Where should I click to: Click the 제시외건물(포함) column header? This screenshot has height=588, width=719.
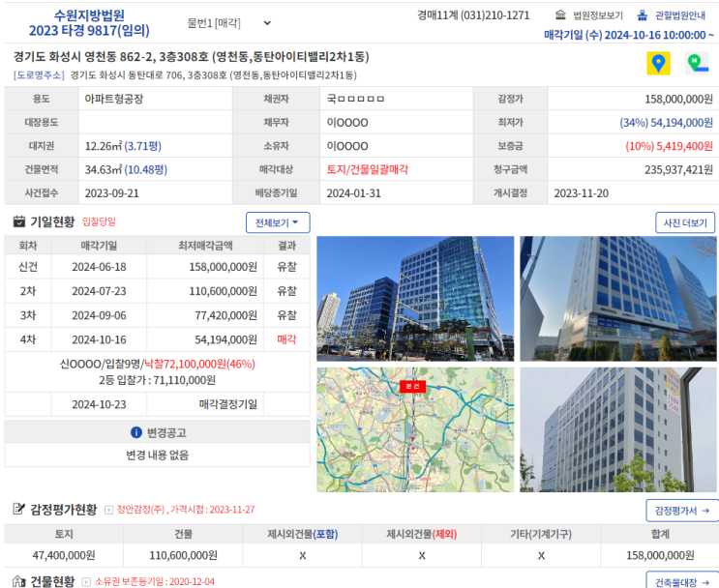(303, 534)
